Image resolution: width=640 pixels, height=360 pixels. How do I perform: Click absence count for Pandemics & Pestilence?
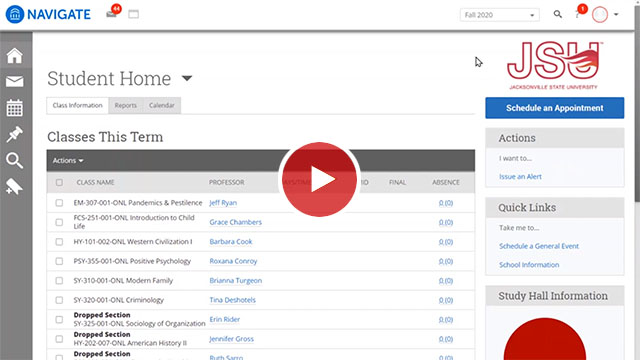click(x=446, y=203)
